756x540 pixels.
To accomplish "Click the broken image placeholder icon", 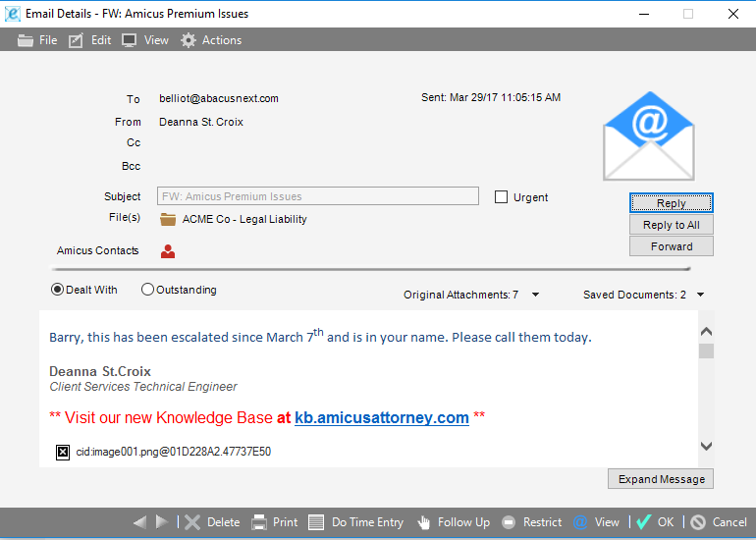I will [63, 453].
